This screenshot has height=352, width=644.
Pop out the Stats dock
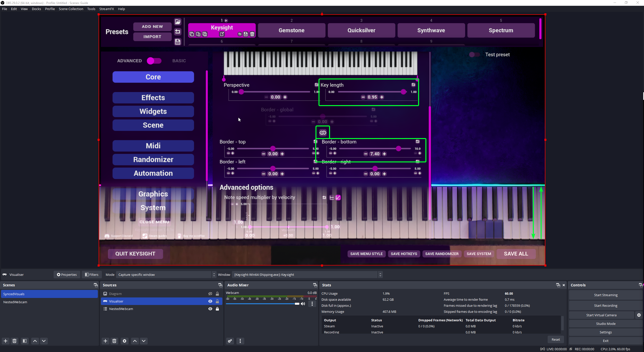(558, 285)
